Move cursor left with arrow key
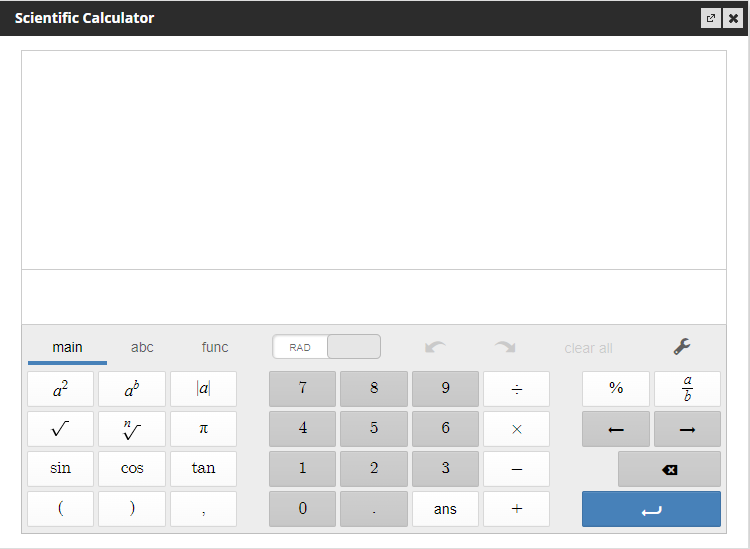750x549 pixels. (616, 429)
